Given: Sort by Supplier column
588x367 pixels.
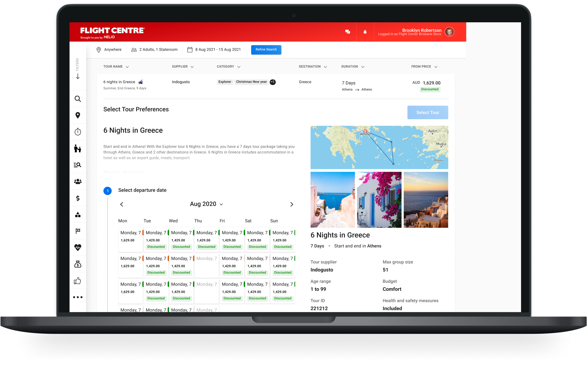Looking at the screenshot, I should point(183,67).
